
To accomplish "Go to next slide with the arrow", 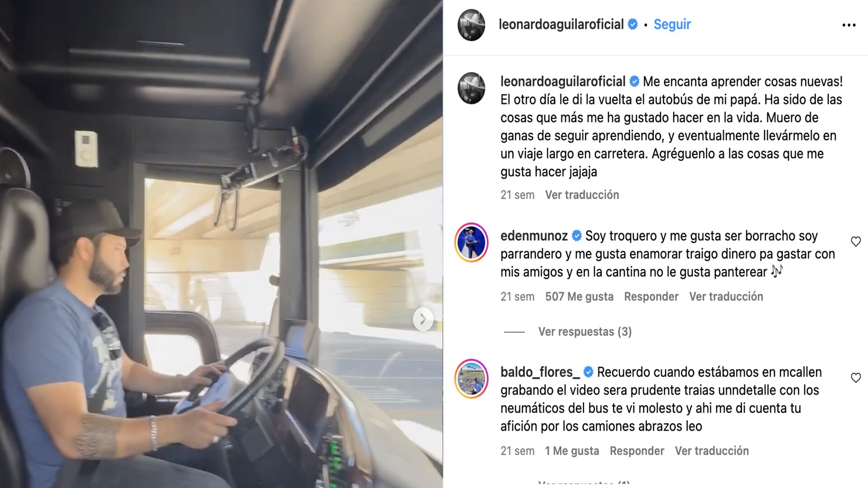I will 423,319.
